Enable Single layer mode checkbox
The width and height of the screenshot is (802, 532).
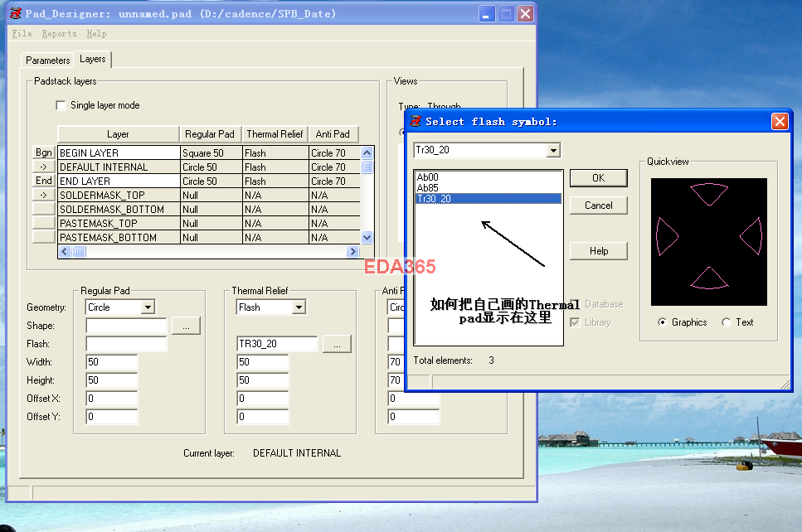(x=61, y=105)
